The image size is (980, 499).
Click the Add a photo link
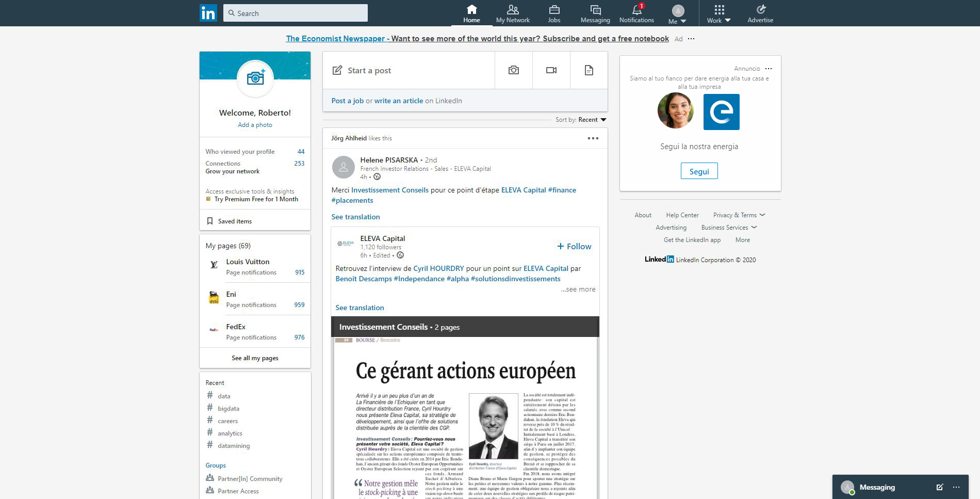(255, 125)
